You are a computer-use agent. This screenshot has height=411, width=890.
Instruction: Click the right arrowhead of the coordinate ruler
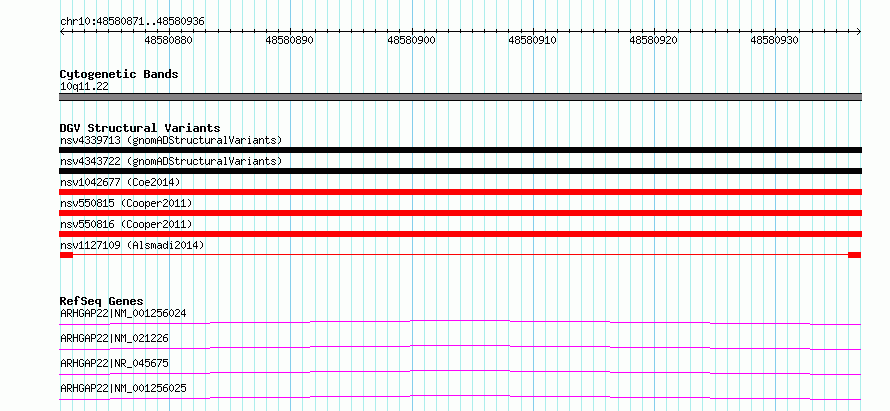point(859,31)
